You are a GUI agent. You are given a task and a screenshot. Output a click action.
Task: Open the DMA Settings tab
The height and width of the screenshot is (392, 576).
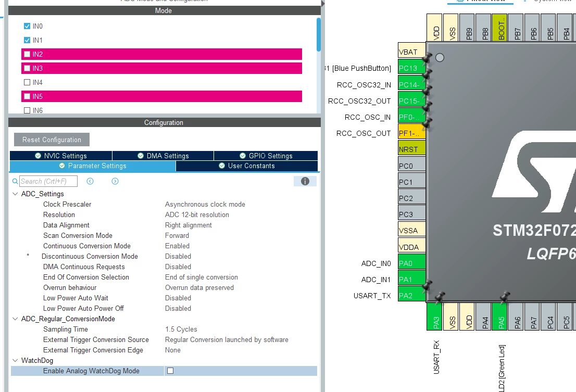point(163,156)
